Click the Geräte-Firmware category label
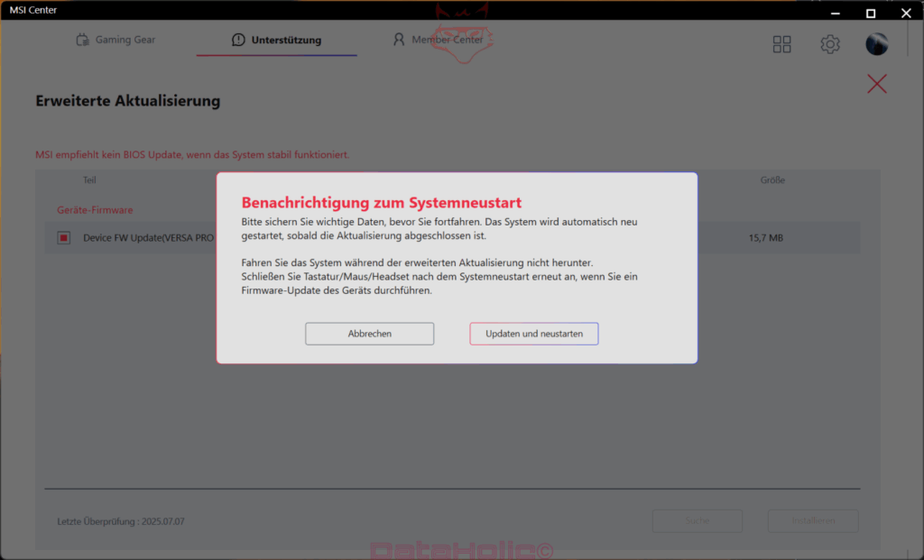Image resolution: width=924 pixels, height=560 pixels. tap(95, 209)
